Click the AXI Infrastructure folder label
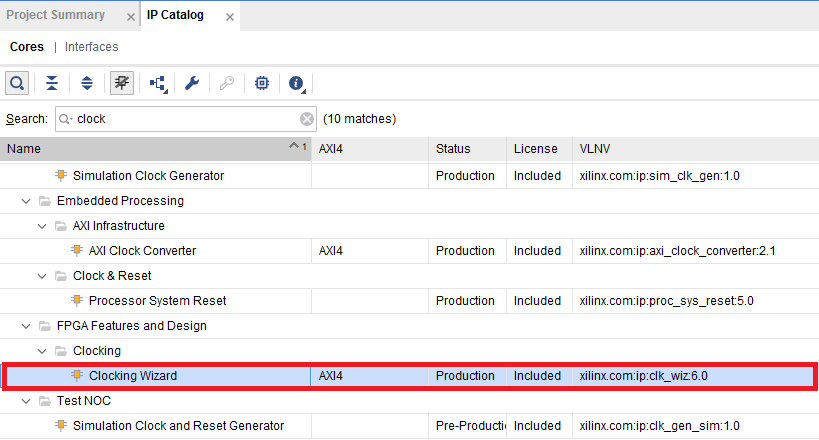819x440 pixels. pos(119,226)
